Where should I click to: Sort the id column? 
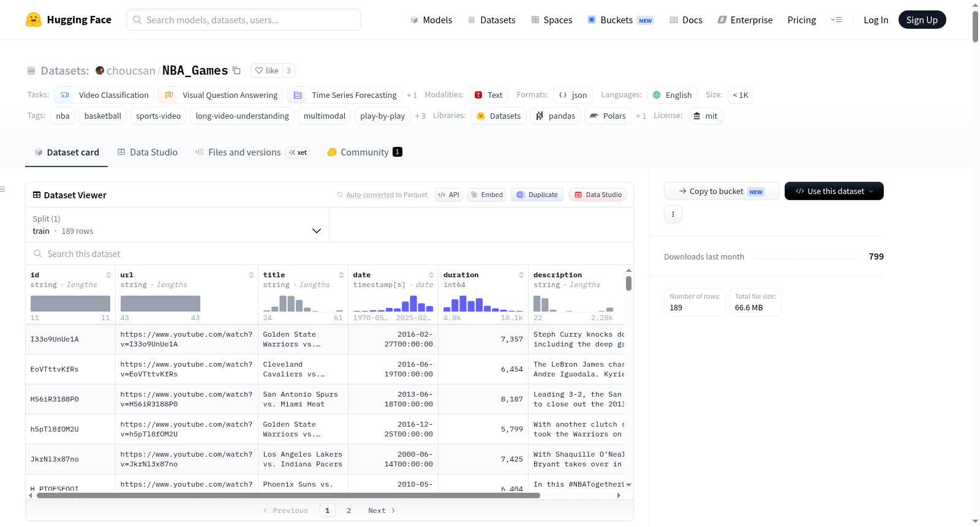point(108,275)
